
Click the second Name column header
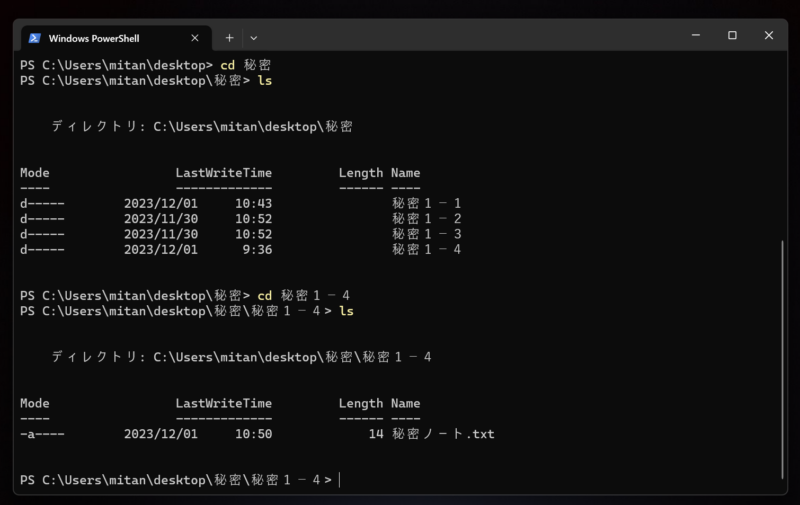(x=406, y=403)
